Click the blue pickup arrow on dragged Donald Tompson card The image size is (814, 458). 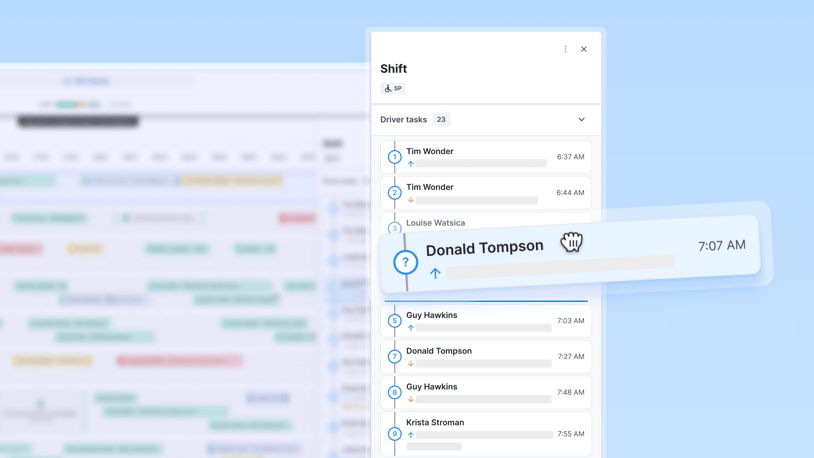pos(435,273)
